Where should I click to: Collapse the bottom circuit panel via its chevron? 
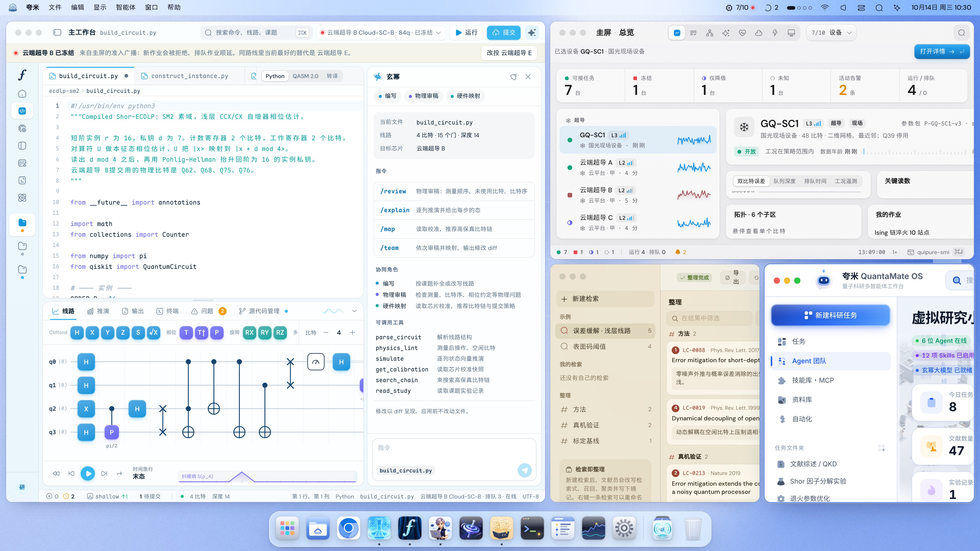[354, 311]
